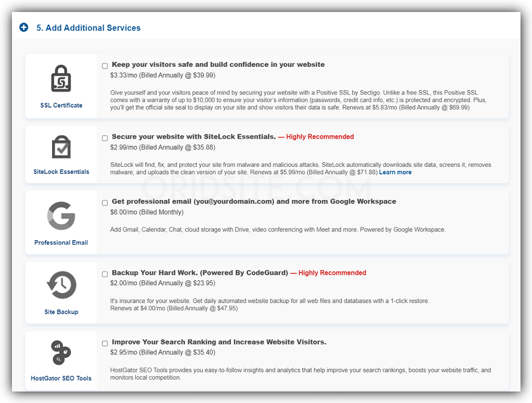The image size is (532, 403).
Task: Click the HostGator SEO Tools icon
Action: [61, 352]
